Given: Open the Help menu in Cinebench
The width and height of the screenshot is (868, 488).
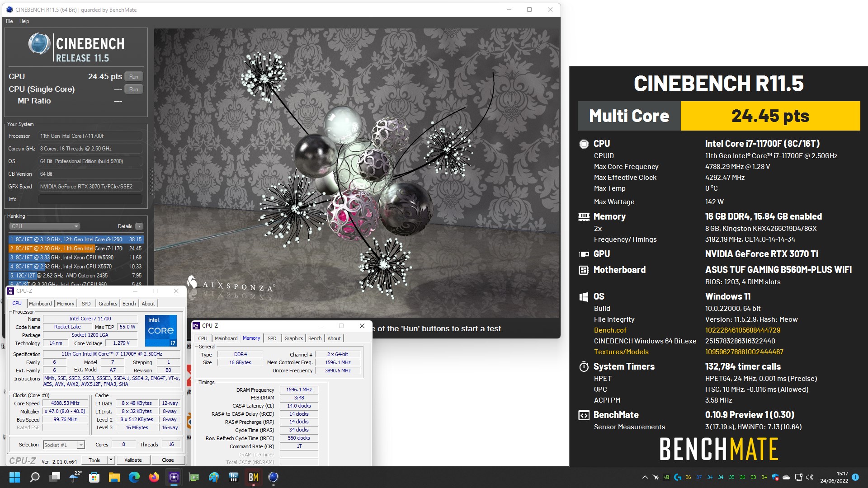Looking at the screenshot, I should [24, 21].
